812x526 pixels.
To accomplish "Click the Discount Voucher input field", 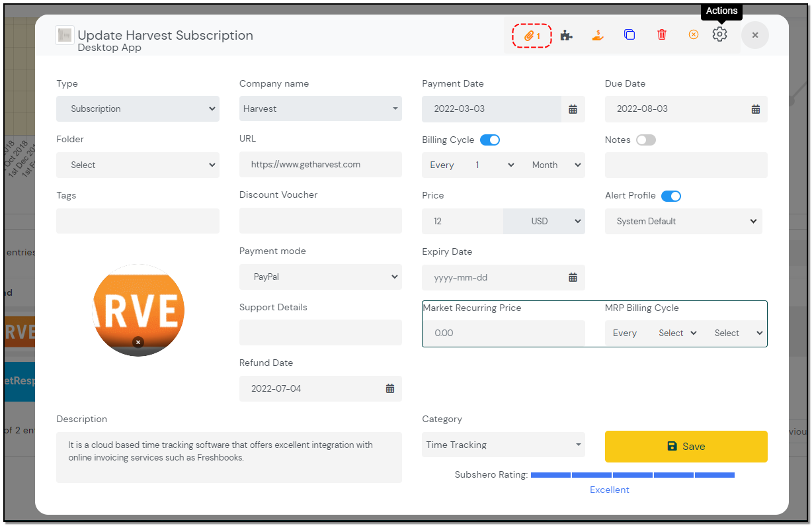I will (321, 221).
